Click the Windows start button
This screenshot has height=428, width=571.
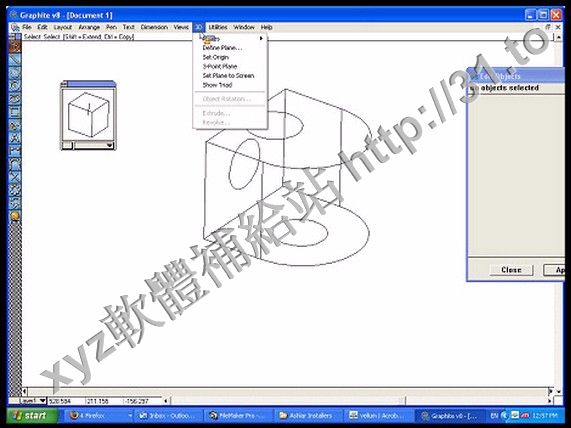32,415
